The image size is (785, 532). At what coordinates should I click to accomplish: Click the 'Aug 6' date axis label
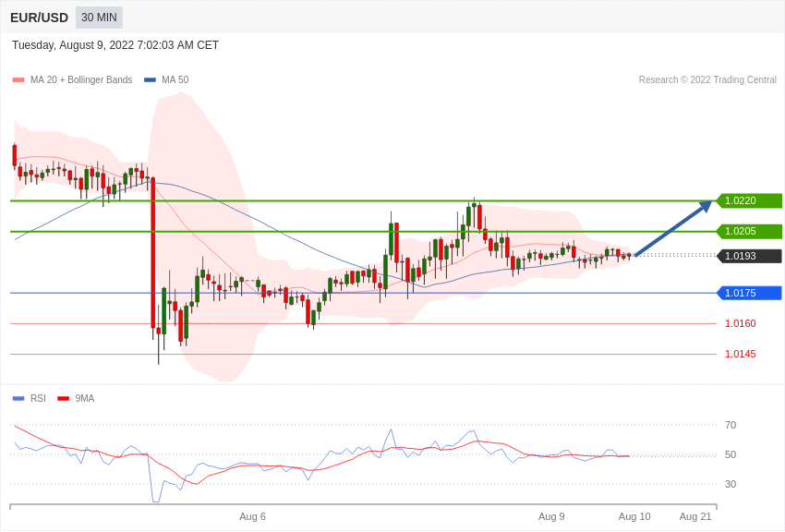252,516
